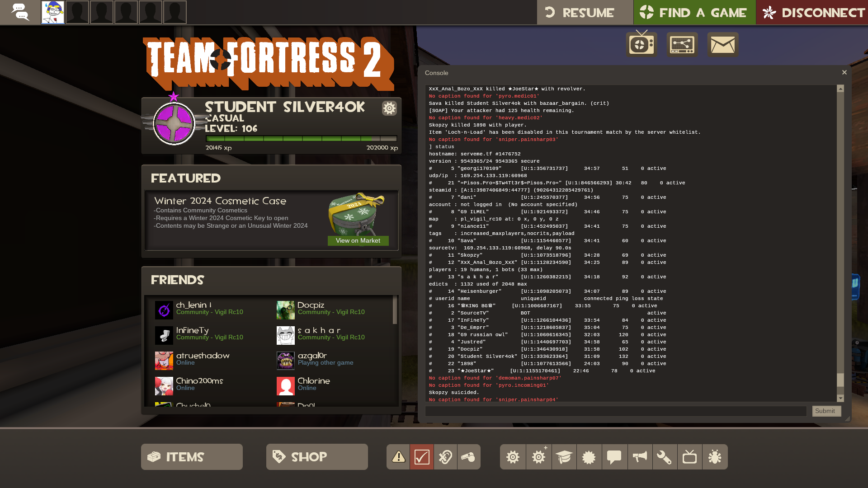Toggle the party chat speech bubbles
Image resolution: width=868 pixels, height=488 pixels.
[x=20, y=12]
